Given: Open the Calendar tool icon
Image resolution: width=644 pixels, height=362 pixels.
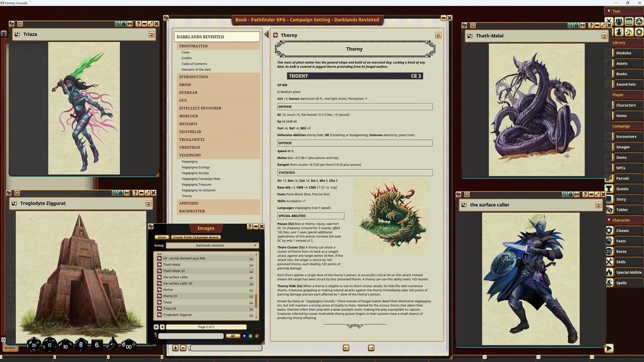Looking at the screenshot, I should pos(628,21).
